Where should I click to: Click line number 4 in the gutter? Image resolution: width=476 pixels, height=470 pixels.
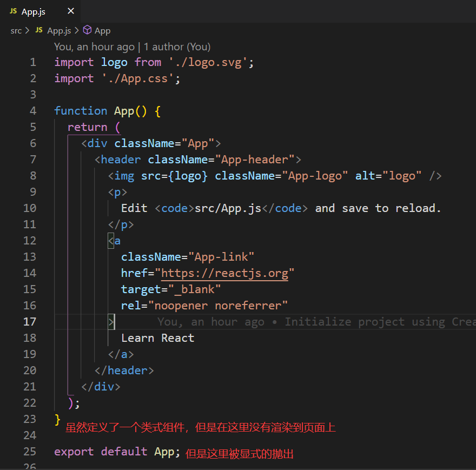point(33,111)
